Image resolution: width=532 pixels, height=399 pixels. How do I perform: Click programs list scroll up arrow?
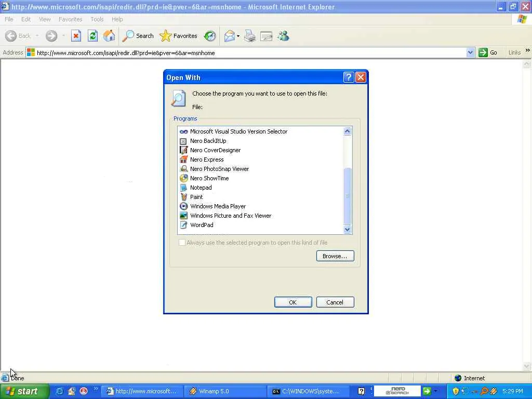[347, 131]
